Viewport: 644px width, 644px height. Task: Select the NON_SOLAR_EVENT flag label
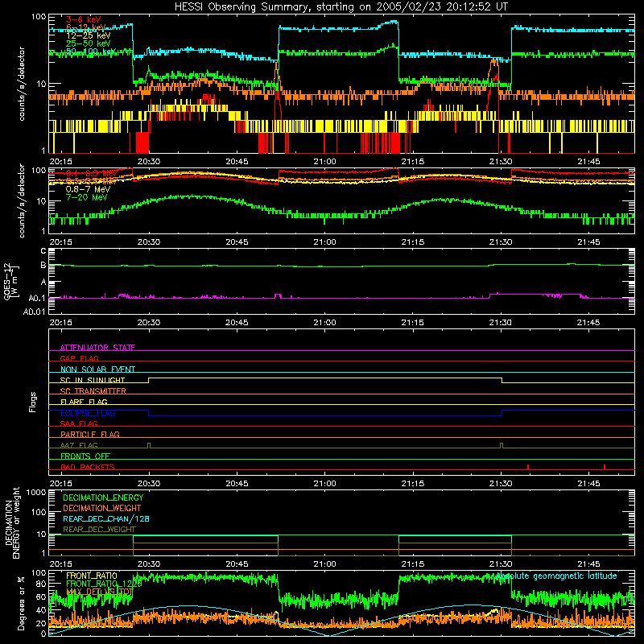97,369
